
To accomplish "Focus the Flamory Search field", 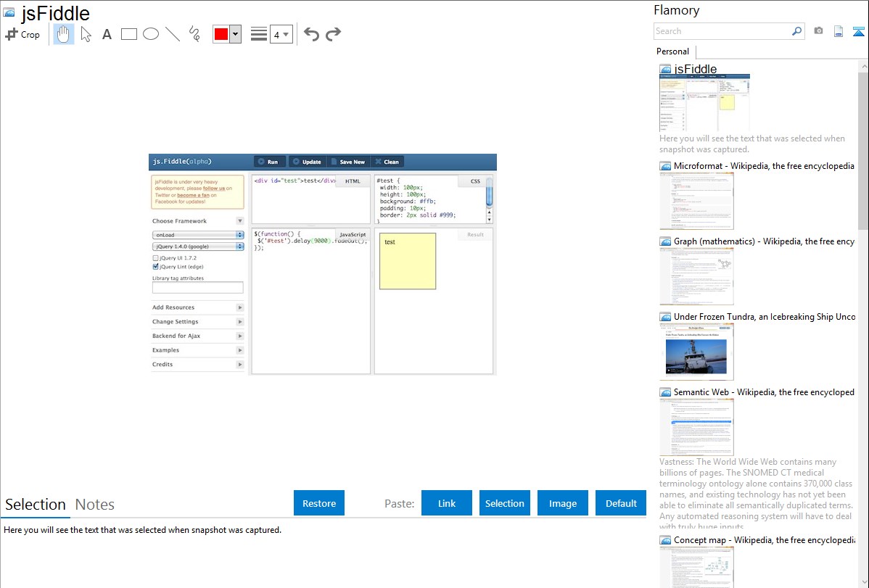I will (x=722, y=31).
